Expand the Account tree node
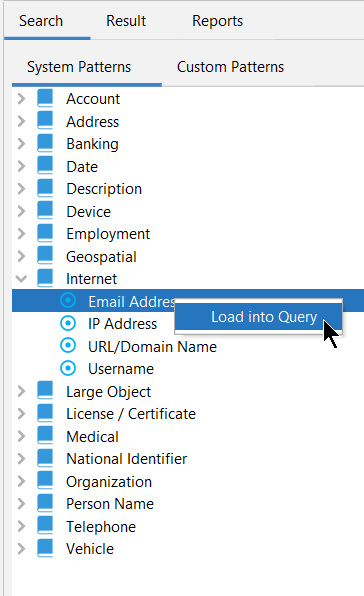The width and height of the screenshot is (364, 596). (22, 98)
